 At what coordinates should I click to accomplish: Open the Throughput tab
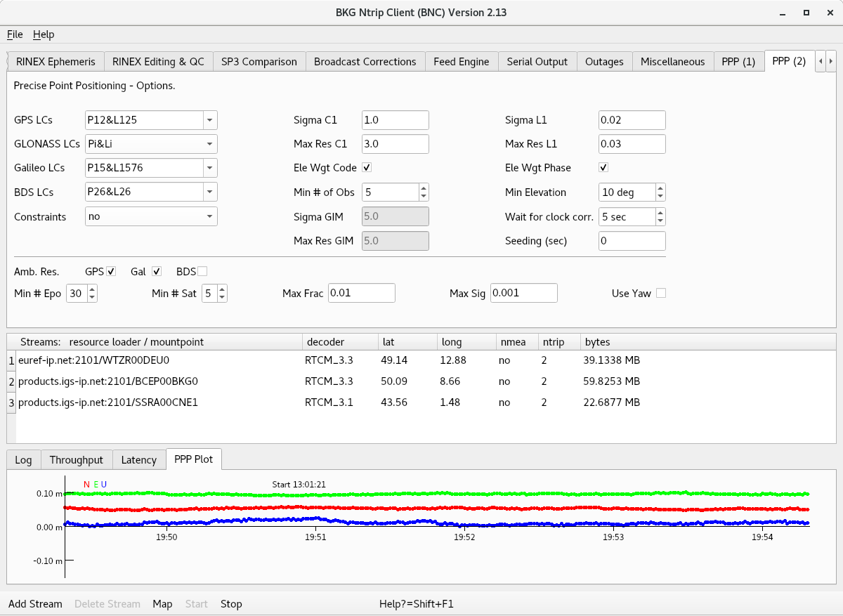76,460
